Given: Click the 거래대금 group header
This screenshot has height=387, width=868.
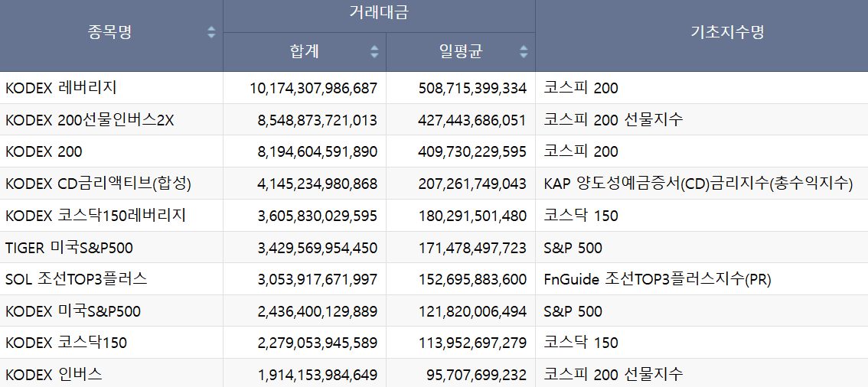Looking at the screenshot, I should coord(379,13).
